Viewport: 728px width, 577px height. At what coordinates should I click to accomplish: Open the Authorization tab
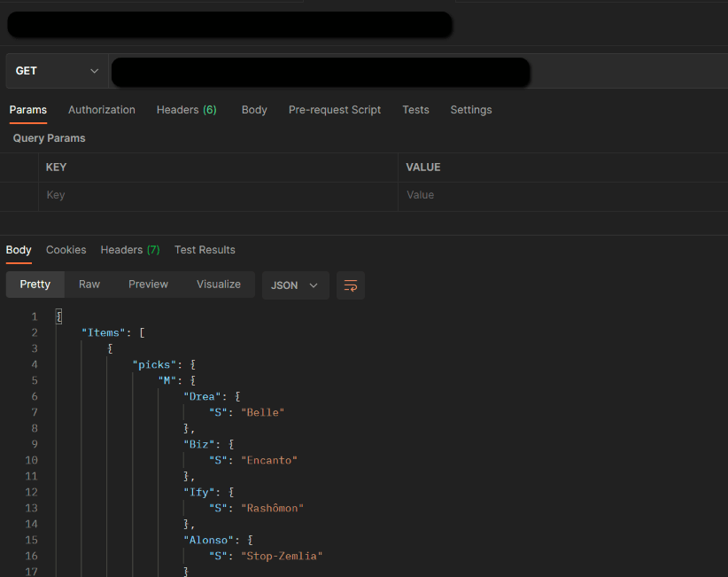click(102, 110)
